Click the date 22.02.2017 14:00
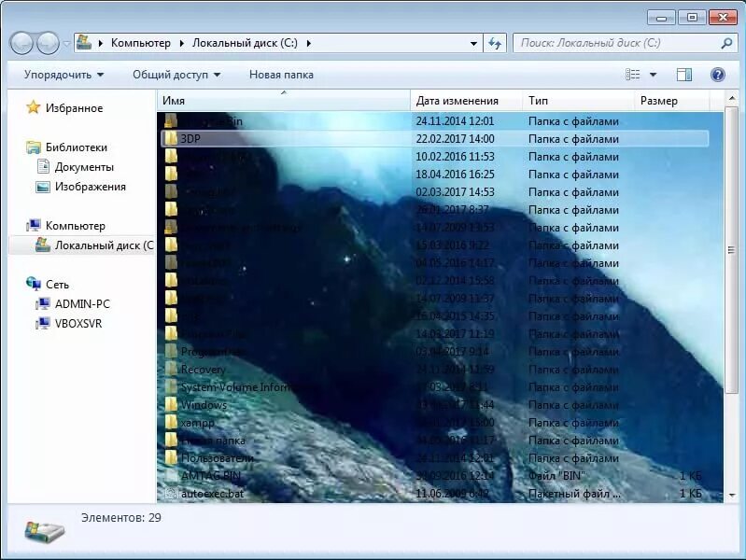The width and height of the screenshot is (746, 560). [x=455, y=139]
